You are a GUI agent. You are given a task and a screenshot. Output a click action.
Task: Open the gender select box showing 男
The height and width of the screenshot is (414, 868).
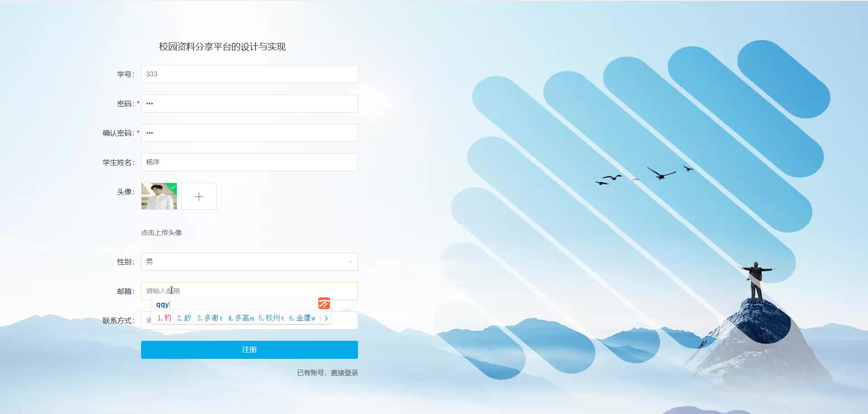(250, 262)
